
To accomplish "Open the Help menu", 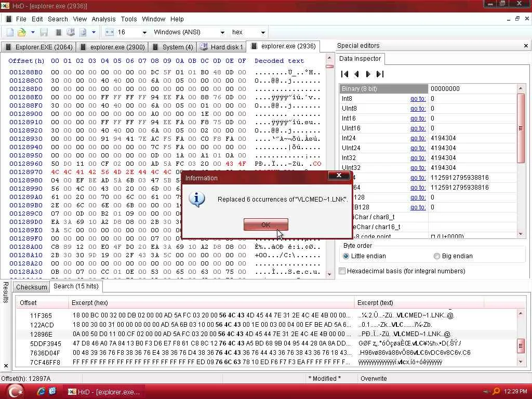I will tap(177, 19).
